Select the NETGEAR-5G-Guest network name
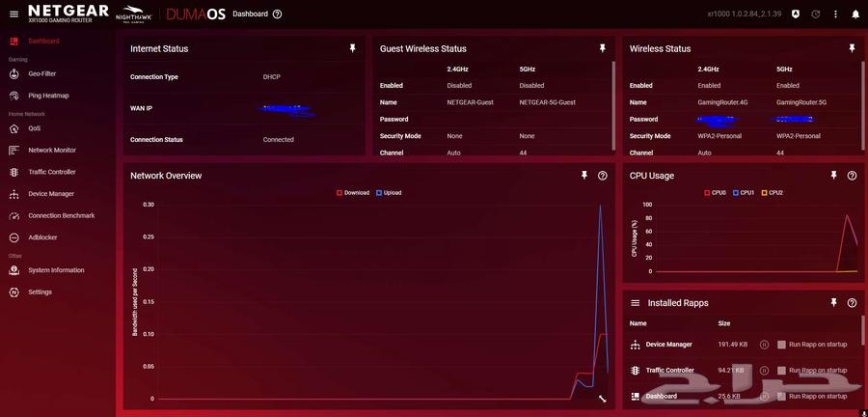This screenshot has width=868, height=417. 548,102
